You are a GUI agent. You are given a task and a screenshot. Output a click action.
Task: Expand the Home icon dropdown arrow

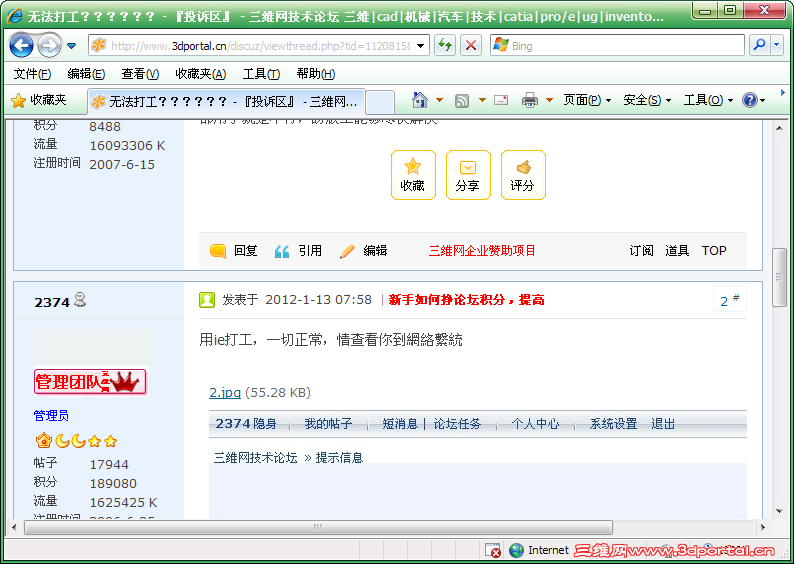[x=440, y=100]
